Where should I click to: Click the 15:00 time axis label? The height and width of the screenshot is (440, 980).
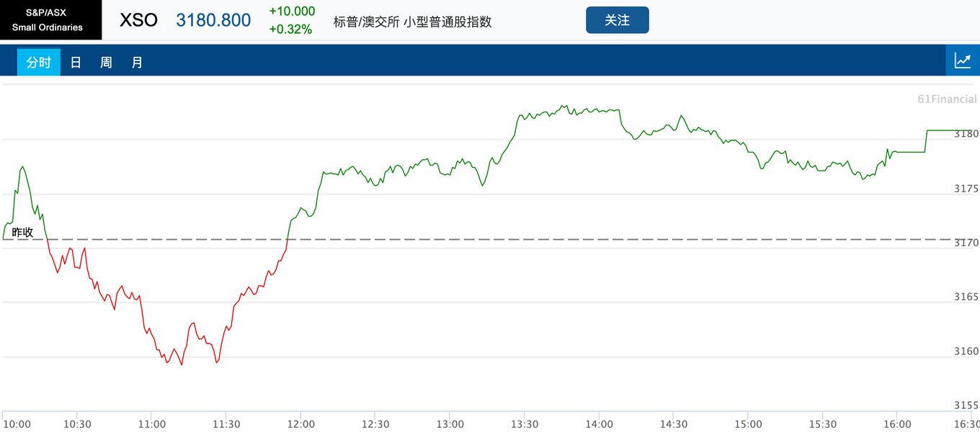[x=749, y=424]
